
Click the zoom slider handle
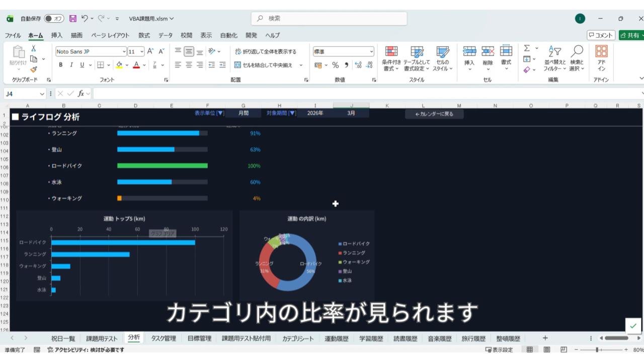[597, 350]
